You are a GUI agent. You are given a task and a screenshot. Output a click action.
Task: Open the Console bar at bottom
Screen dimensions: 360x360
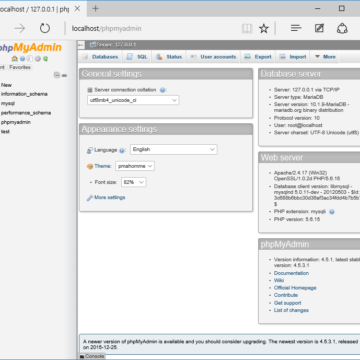[x=92, y=356]
